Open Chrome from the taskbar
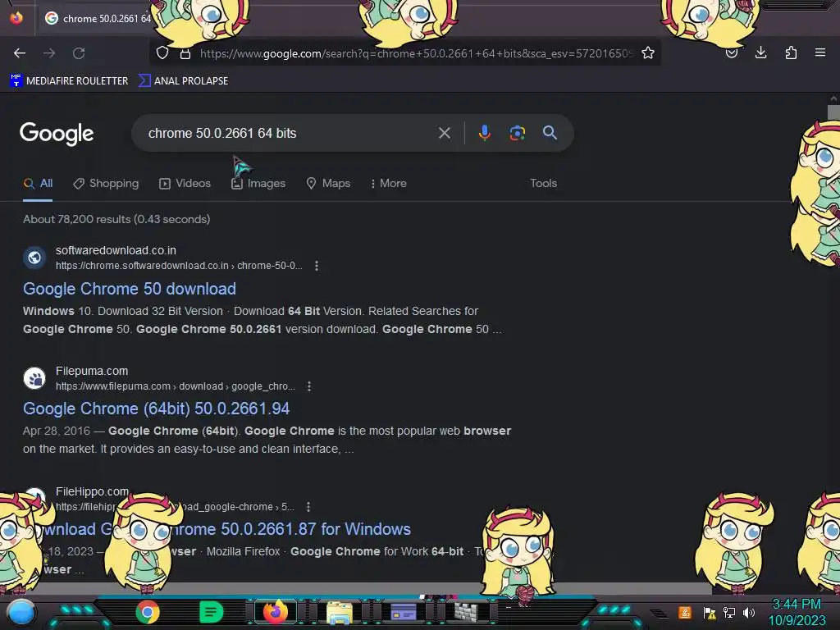Screen dimensions: 840x630 pos(148,612)
